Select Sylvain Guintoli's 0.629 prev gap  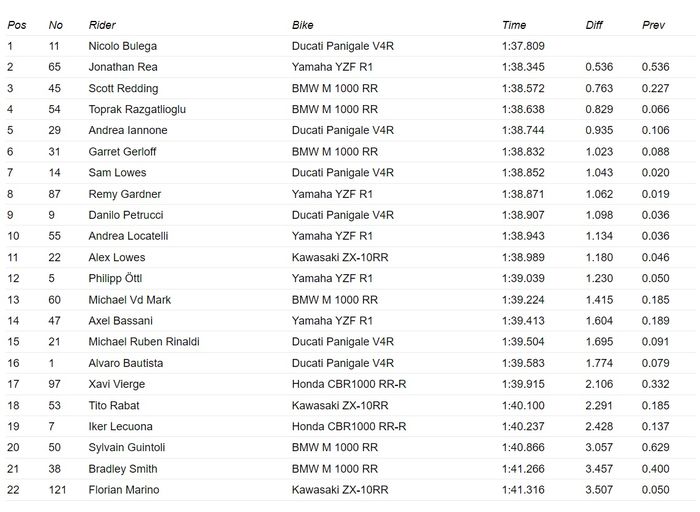click(657, 448)
